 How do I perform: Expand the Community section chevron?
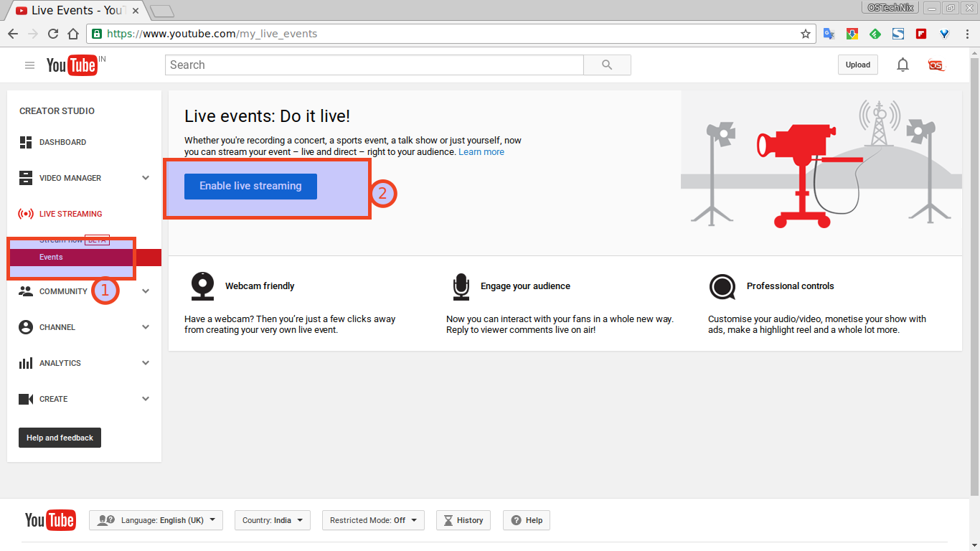coord(146,291)
